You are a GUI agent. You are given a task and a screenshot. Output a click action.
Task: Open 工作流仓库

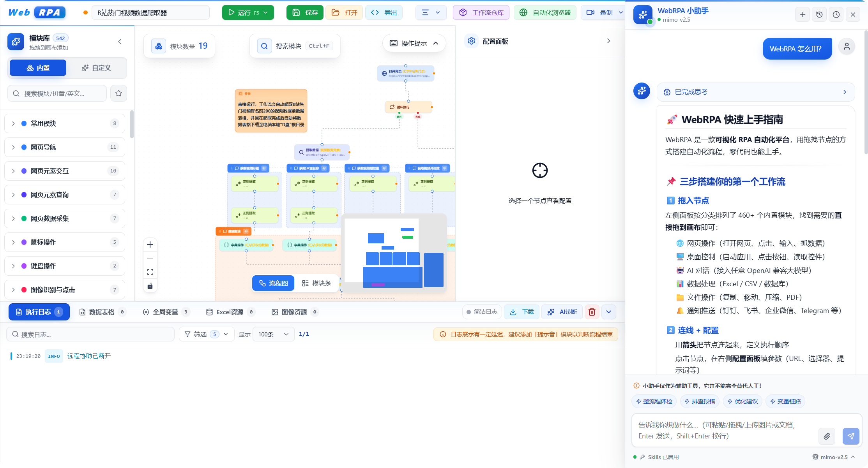point(481,12)
